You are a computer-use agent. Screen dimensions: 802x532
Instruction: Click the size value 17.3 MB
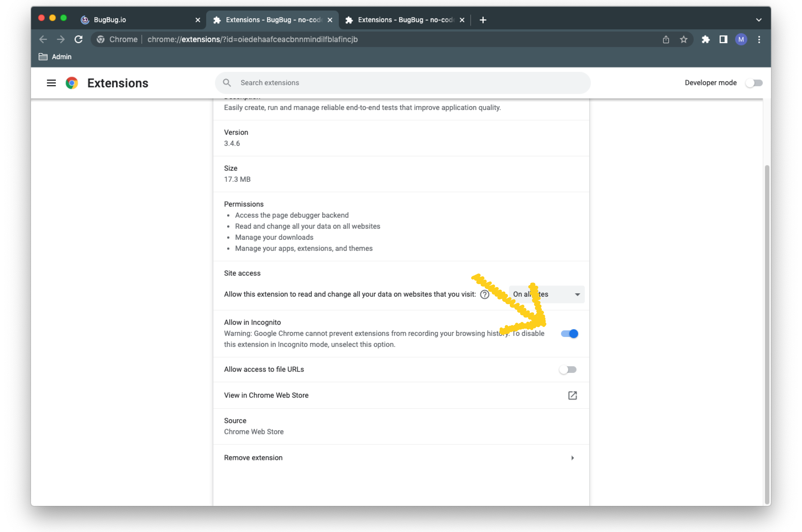(237, 179)
